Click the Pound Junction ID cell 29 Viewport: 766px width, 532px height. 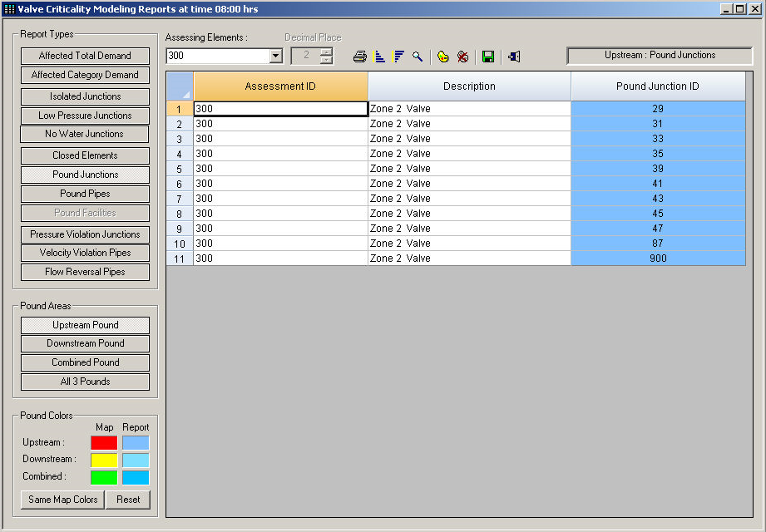click(x=658, y=109)
